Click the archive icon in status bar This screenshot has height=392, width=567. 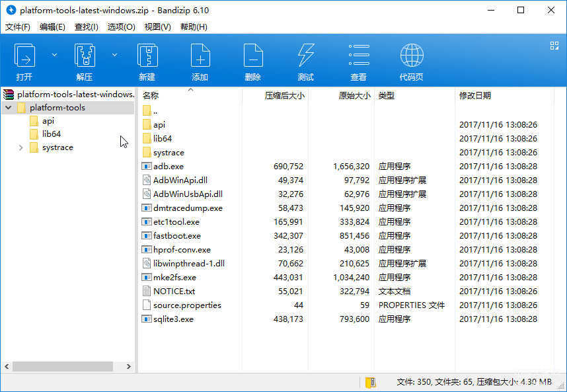(x=370, y=382)
